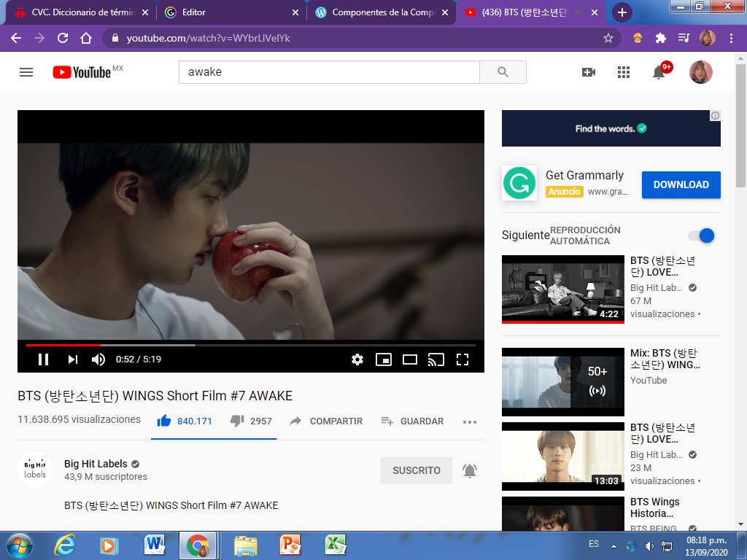Save video to playlist with GUARDAR
The height and width of the screenshot is (560, 747).
coord(412,421)
